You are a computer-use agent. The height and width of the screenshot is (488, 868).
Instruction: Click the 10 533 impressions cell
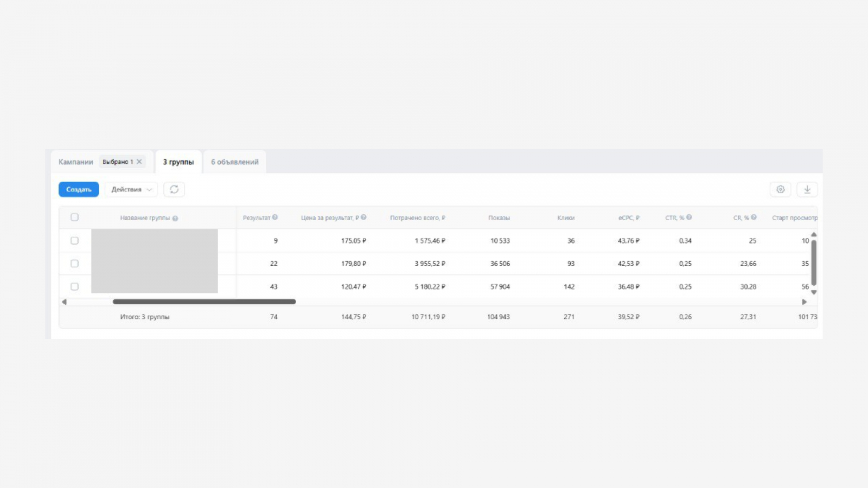(x=500, y=241)
